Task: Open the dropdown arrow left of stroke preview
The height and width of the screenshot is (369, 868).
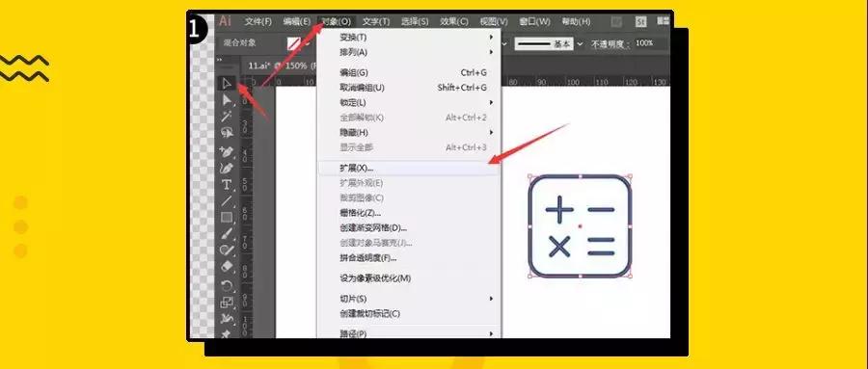Action: tap(504, 43)
